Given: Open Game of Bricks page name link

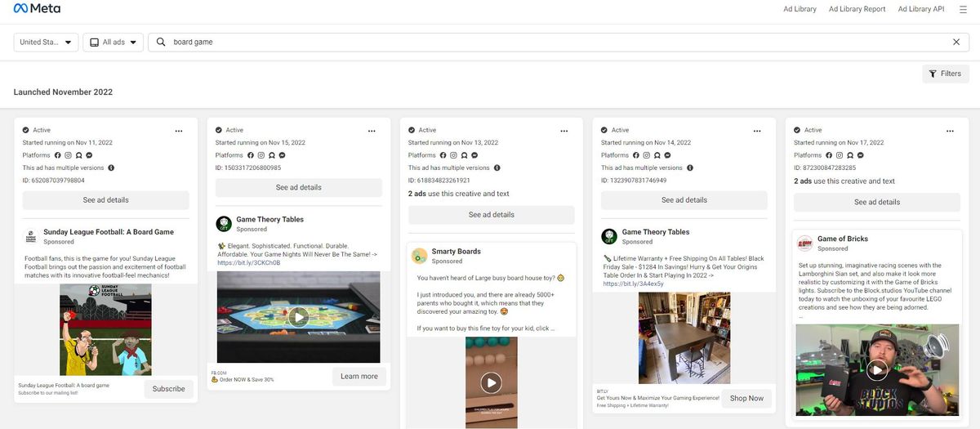Looking at the screenshot, I should tap(843, 239).
